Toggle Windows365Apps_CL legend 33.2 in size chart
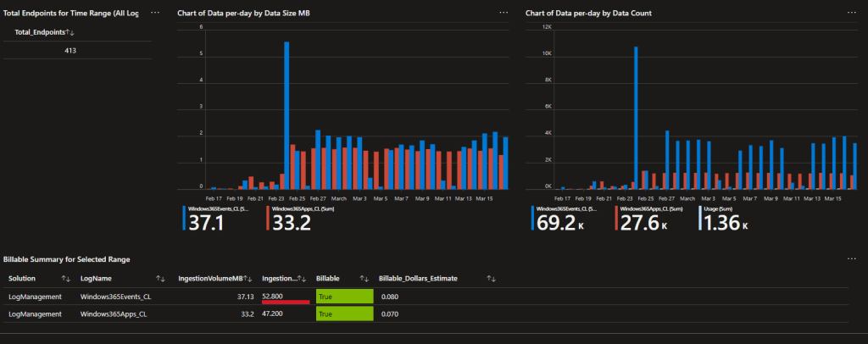The height and width of the screenshot is (344, 868). coord(290,222)
